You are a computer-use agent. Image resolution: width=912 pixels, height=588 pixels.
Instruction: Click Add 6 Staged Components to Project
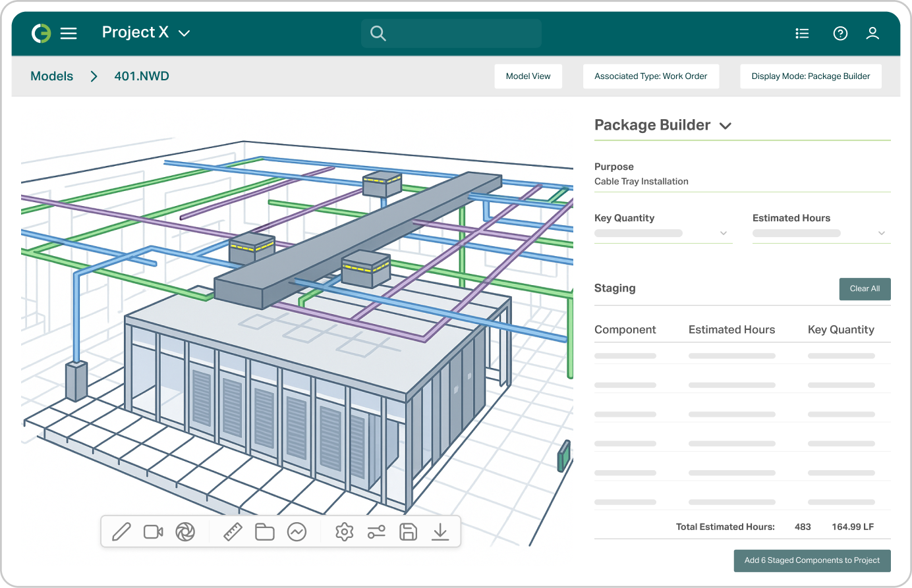click(812, 560)
